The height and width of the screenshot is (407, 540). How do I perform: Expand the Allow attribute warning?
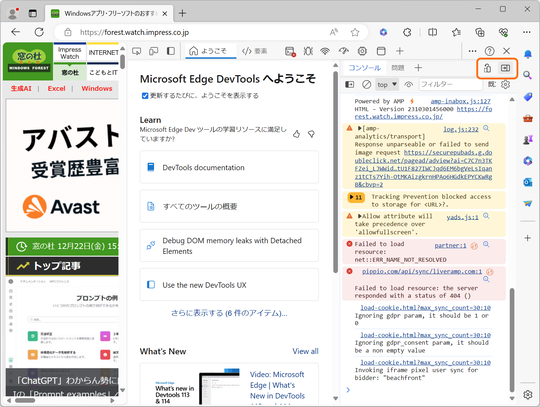(360, 216)
